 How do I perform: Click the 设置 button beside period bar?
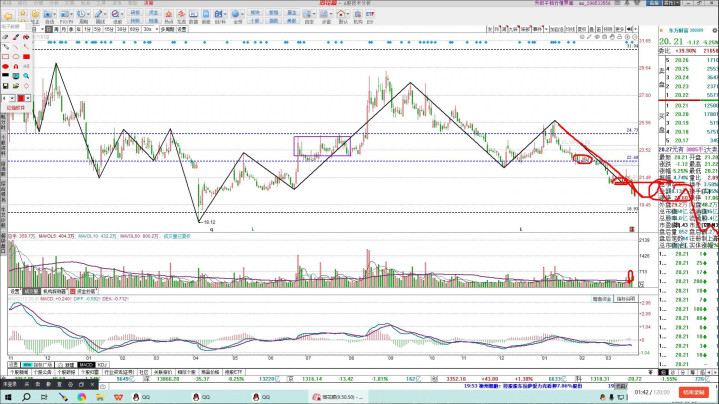pyautogui.click(x=182, y=30)
